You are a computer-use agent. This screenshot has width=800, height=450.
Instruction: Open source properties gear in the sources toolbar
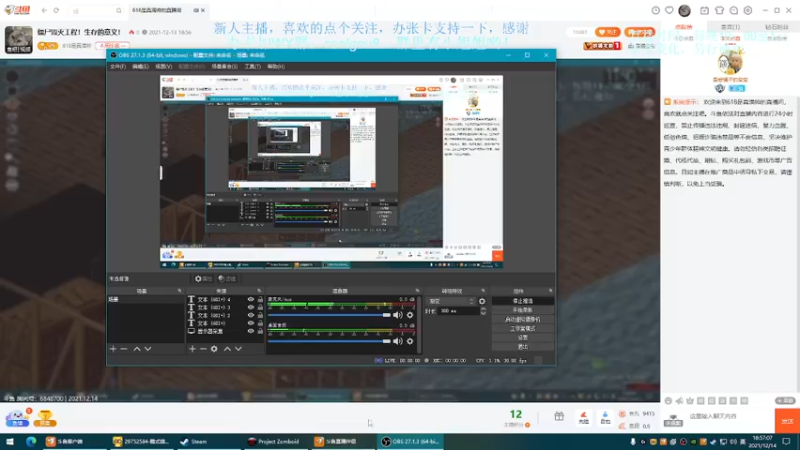[x=214, y=349]
